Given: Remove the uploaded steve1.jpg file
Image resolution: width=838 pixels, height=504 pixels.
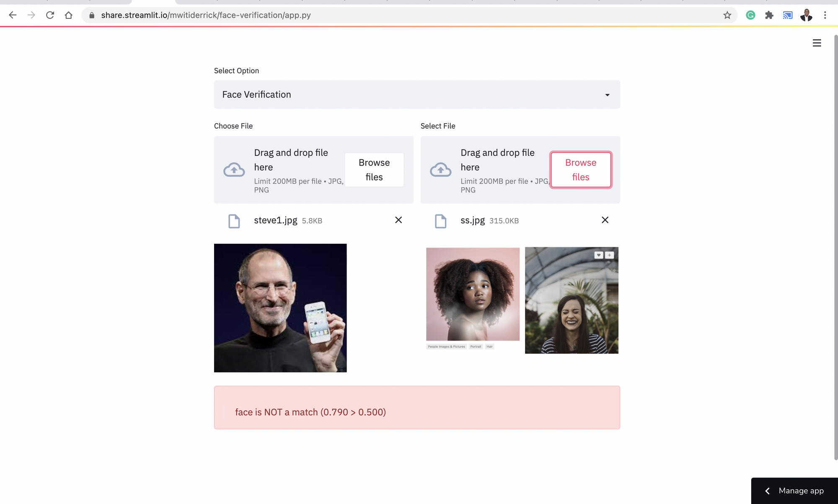Looking at the screenshot, I should click(398, 220).
